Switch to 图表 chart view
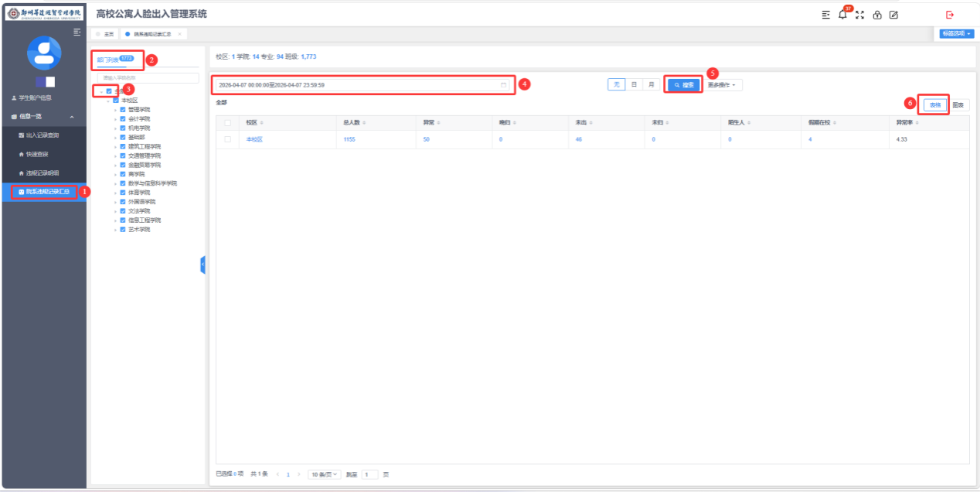980x492 pixels. pyautogui.click(x=958, y=105)
